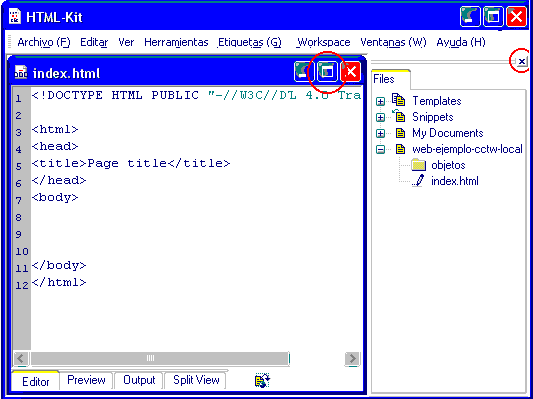Select the My Documents tree label
The width and height of the screenshot is (533, 399).
pyautogui.click(x=448, y=133)
